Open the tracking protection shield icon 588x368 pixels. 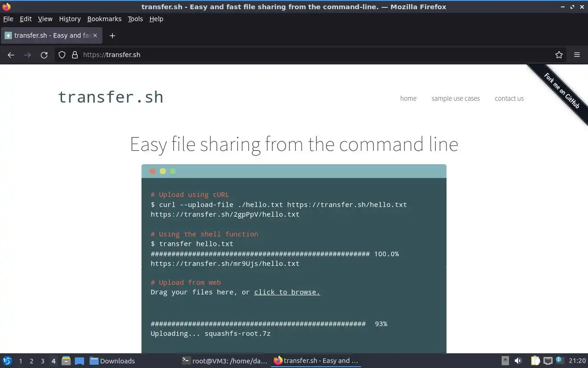[62, 55]
